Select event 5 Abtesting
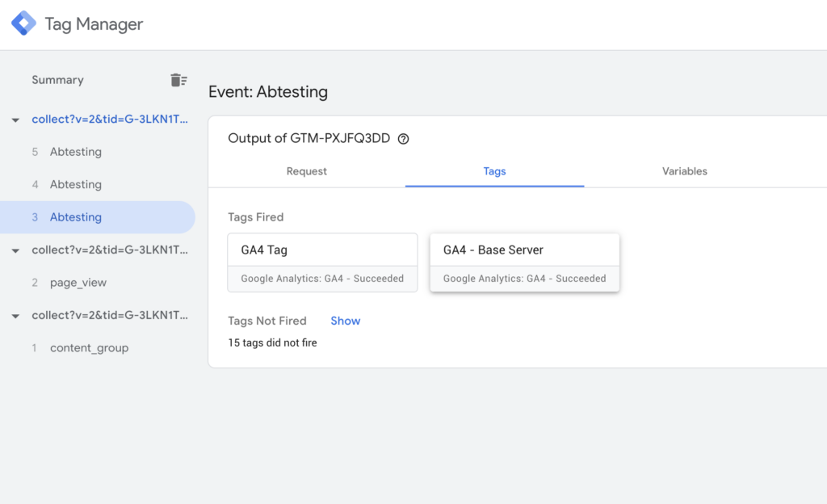 tap(98, 152)
